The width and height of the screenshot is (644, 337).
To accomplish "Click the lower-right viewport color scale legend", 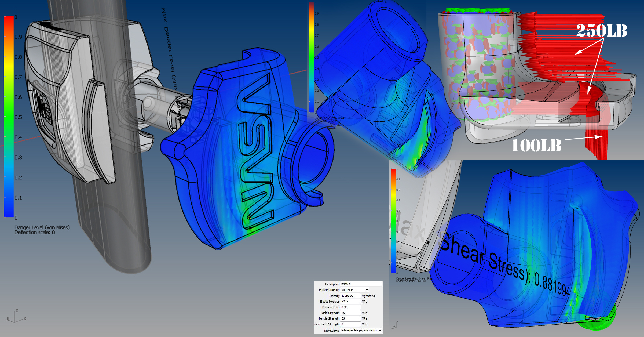I will 393,221.
